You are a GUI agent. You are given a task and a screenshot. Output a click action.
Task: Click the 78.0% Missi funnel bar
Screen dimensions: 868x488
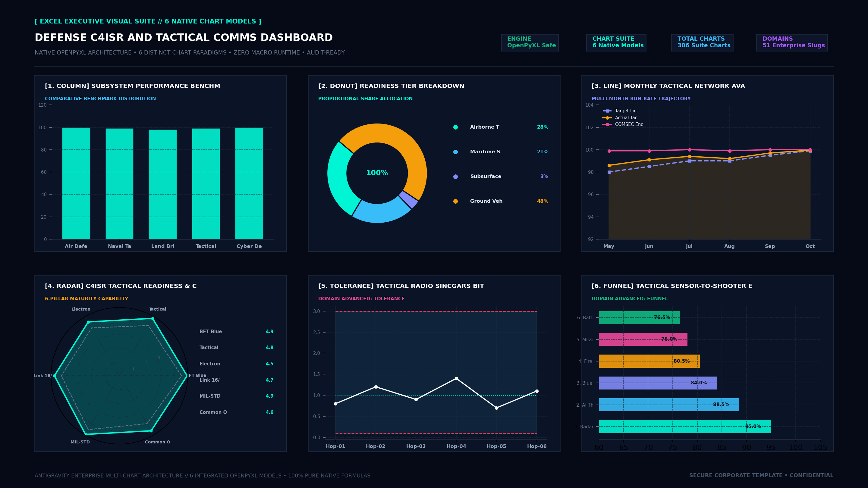point(643,339)
